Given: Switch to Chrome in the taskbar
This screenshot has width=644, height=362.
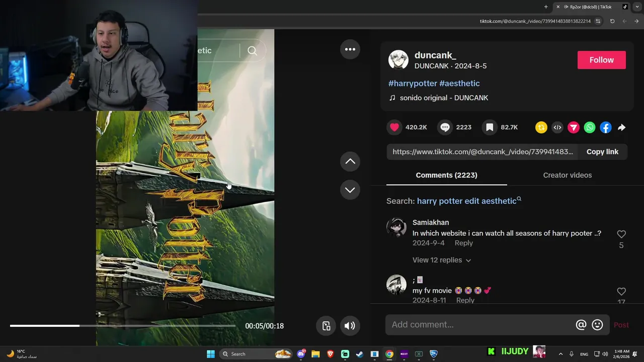Looking at the screenshot, I should tap(389, 354).
